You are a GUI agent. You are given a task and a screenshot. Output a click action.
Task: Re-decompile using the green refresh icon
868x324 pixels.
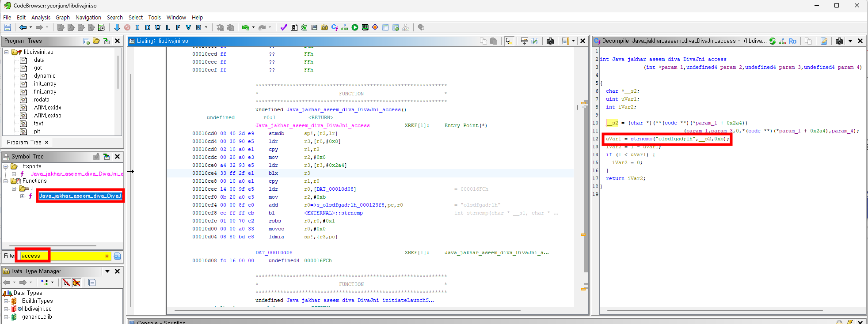click(773, 41)
